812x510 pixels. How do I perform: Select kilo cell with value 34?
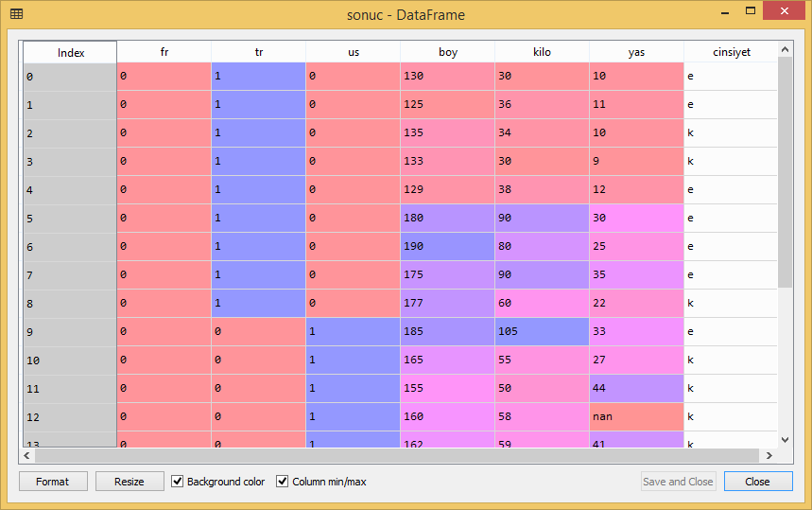pyautogui.click(x=543, y=133)
